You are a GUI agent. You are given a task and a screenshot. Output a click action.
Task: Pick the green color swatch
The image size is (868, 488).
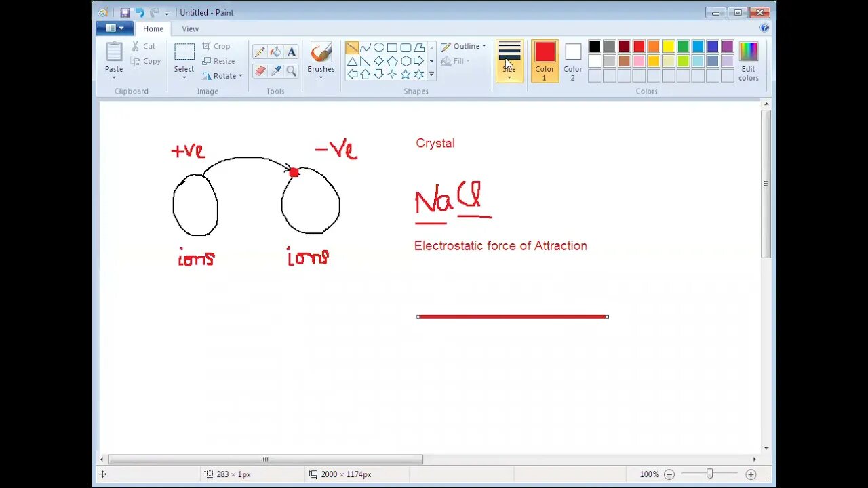pyautogui.click(x=683, y=46)
